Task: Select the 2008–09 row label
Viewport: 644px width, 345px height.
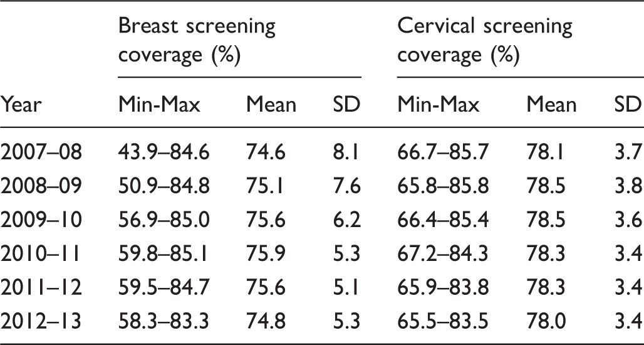Action: pyautogui.click(x=41, y=186)
